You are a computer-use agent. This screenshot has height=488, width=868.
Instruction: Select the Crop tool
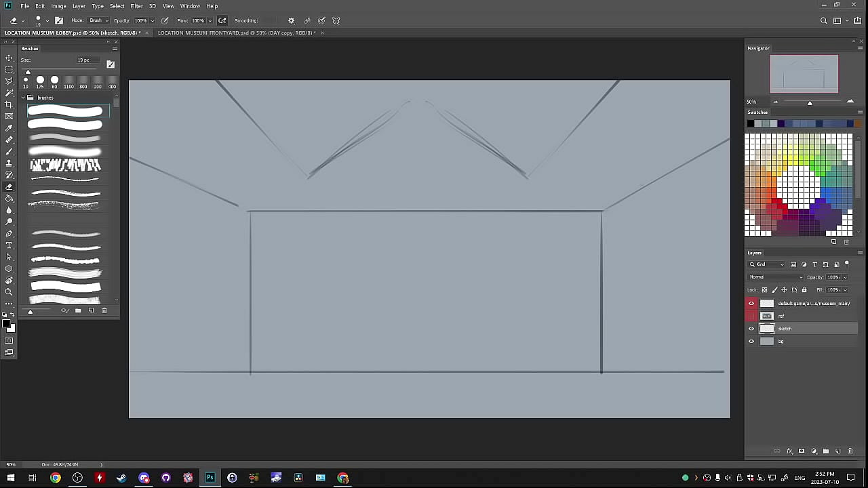point(9,104)
